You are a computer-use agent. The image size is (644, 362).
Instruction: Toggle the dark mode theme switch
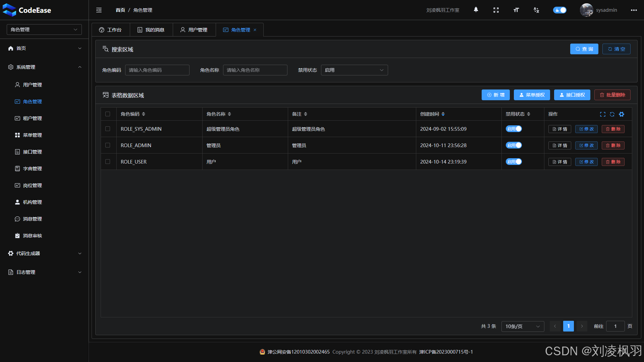click(559, 10)
